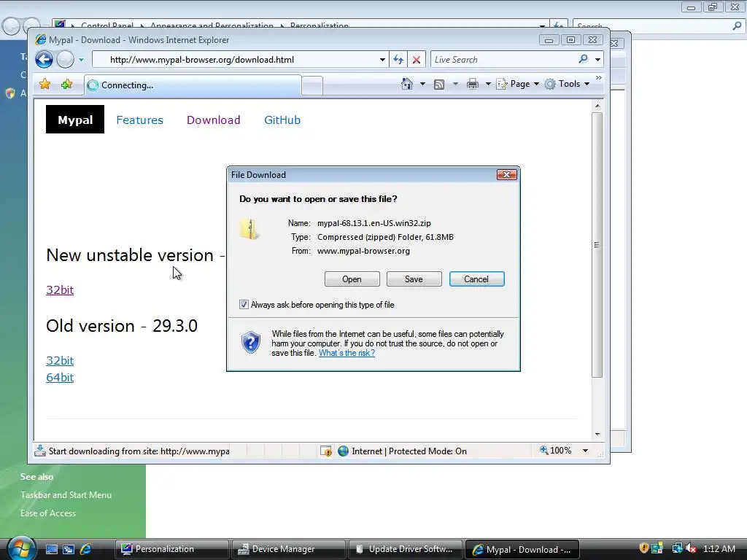Click Save in the File Download dialog

point(414,279)
